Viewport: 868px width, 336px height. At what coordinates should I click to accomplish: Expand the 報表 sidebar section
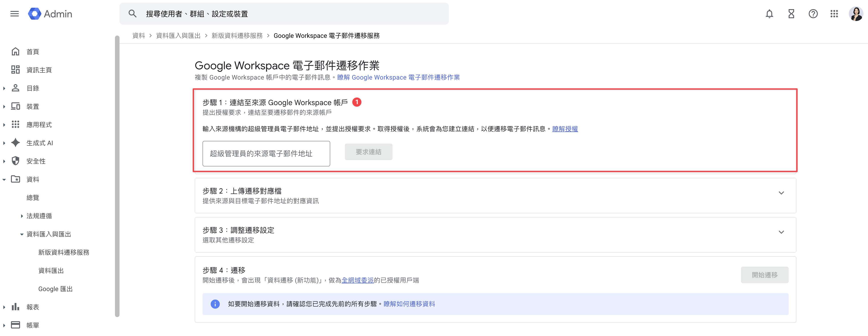[4, 307]
